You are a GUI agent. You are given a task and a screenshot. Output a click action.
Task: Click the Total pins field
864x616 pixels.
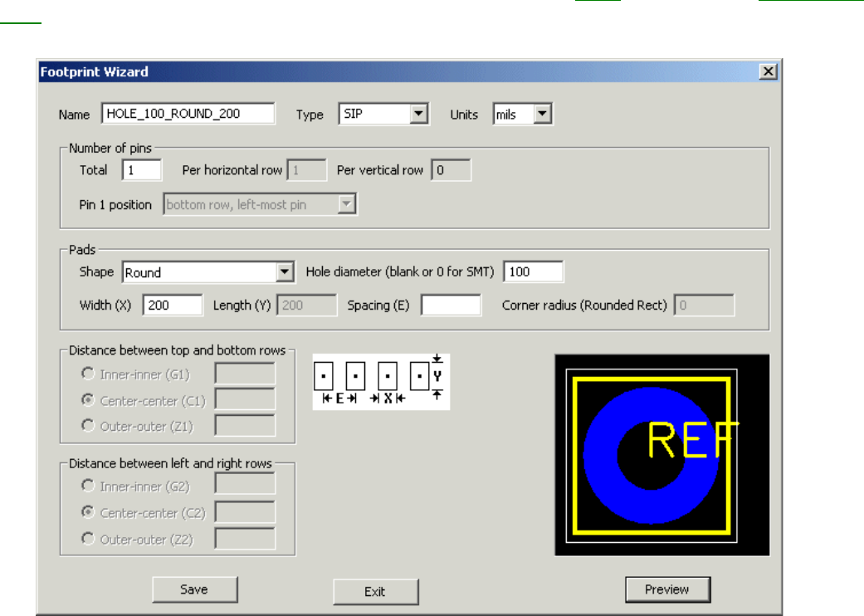point(142,170)
